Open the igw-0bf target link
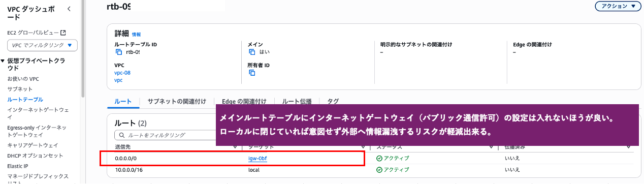This screenshot has width=644, height=184. click(x=257, y=158)
